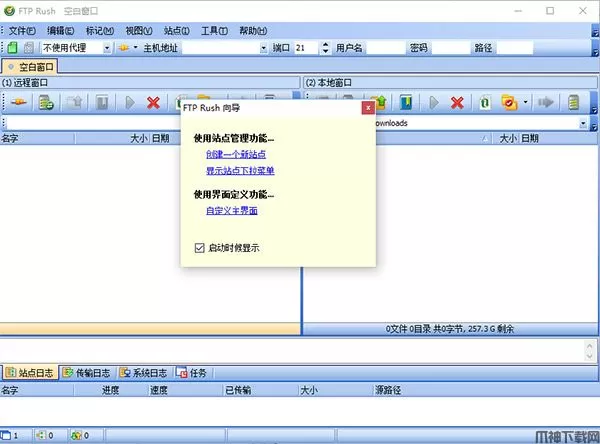Open the 工具(T) menu
Screen dimensions: 600x444
click(214, 31)
